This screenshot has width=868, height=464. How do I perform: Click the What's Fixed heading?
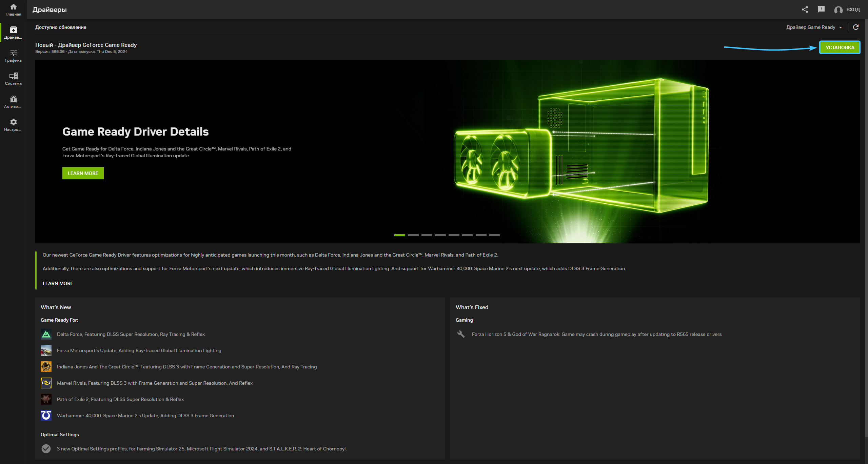pos(472,307)
